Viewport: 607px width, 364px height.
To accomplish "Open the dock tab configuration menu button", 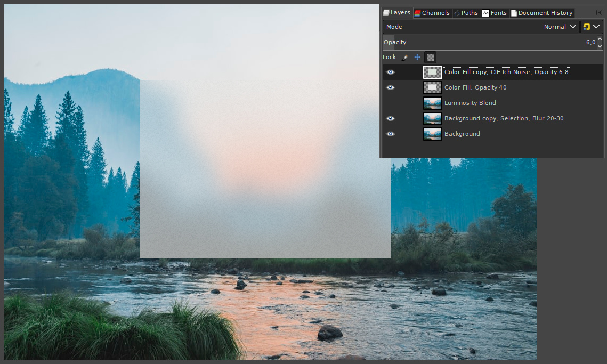I will coord(599,13).
